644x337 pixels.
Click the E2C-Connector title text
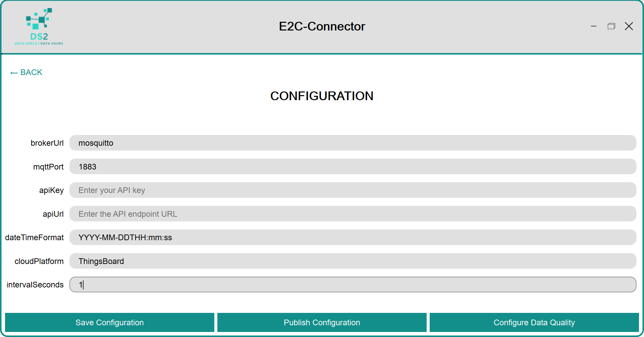[322, 26]
